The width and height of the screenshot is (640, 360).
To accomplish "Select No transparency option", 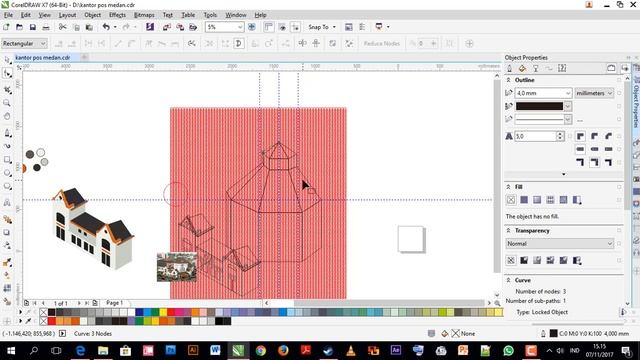I will click(511, 260).
